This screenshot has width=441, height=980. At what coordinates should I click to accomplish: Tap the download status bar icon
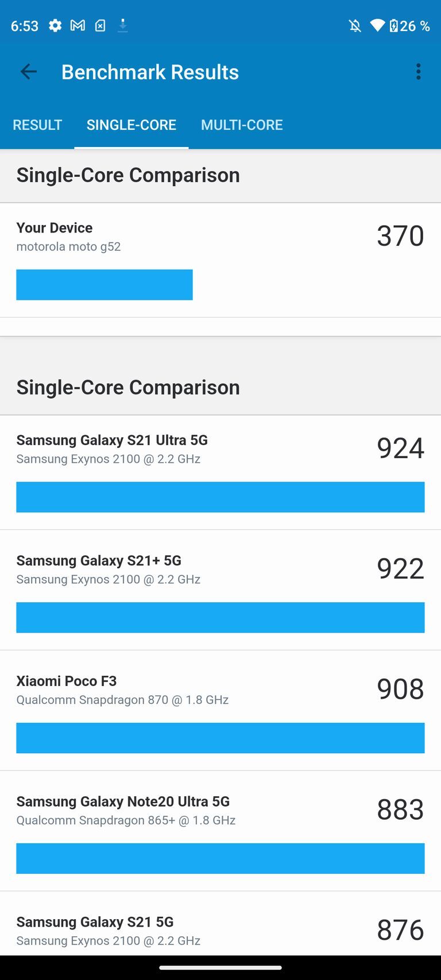coord(123,26)
